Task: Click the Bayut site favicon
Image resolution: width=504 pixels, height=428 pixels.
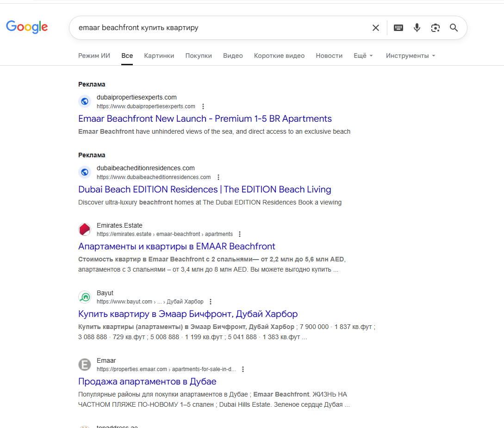Action: tap(85, 297)
